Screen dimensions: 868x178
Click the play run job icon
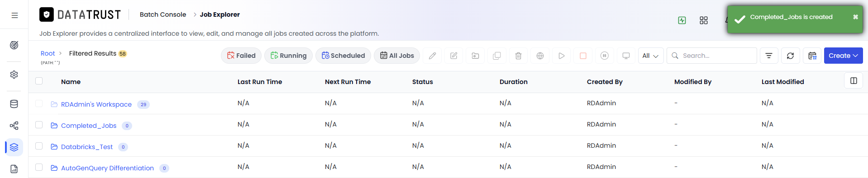tap(562, 56)
